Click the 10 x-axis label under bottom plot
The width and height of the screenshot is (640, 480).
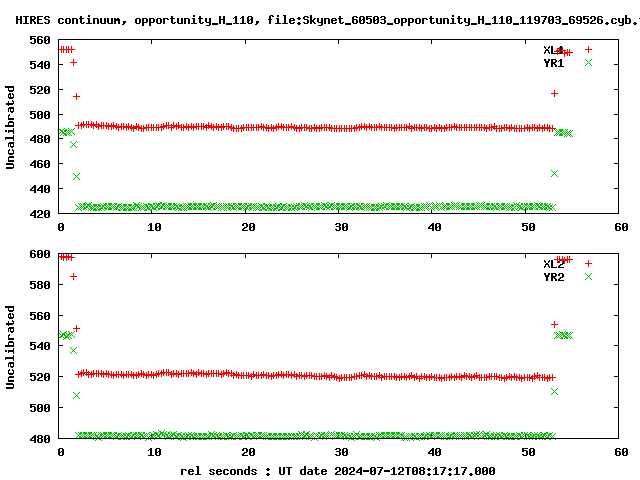pyautogui.click(x=154, y=452)
